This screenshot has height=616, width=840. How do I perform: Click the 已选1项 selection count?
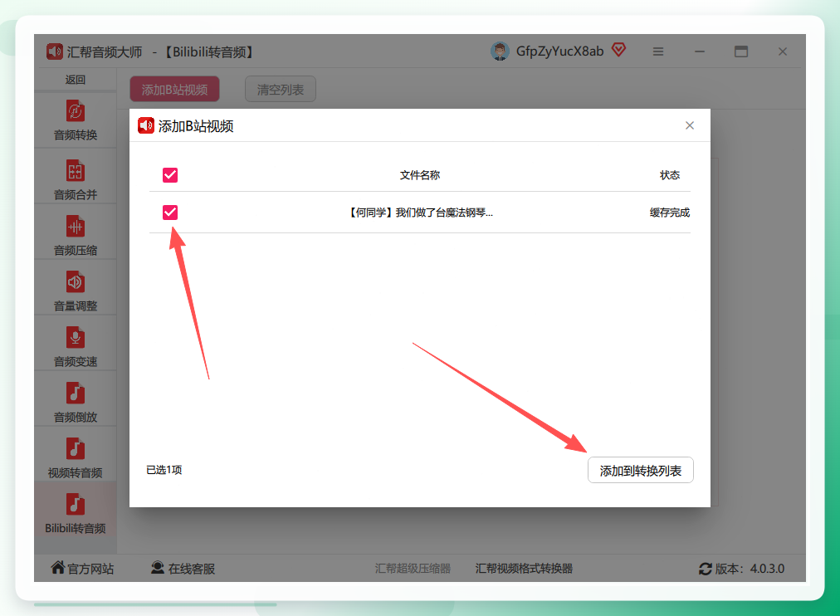tap(164, 470)
